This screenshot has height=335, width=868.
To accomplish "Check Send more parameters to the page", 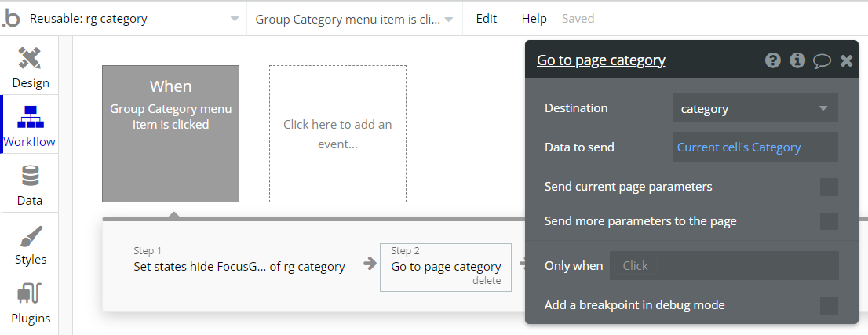I will [x=829, y=221].
